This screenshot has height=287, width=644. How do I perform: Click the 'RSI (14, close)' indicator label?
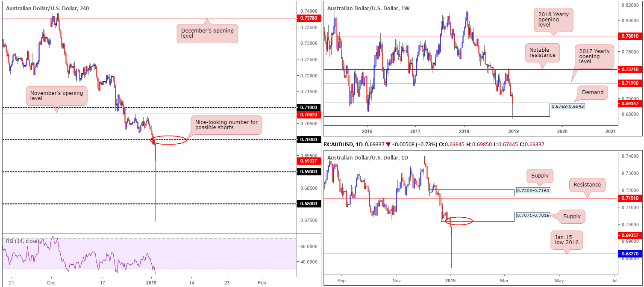coord(23,241)
